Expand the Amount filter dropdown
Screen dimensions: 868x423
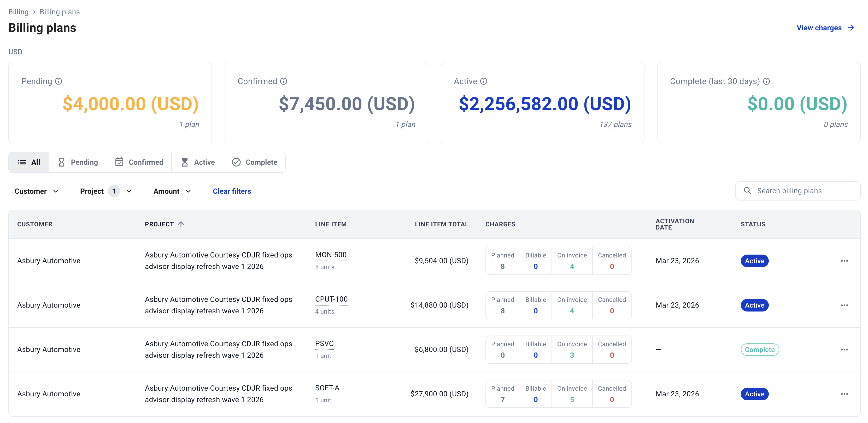172,191
